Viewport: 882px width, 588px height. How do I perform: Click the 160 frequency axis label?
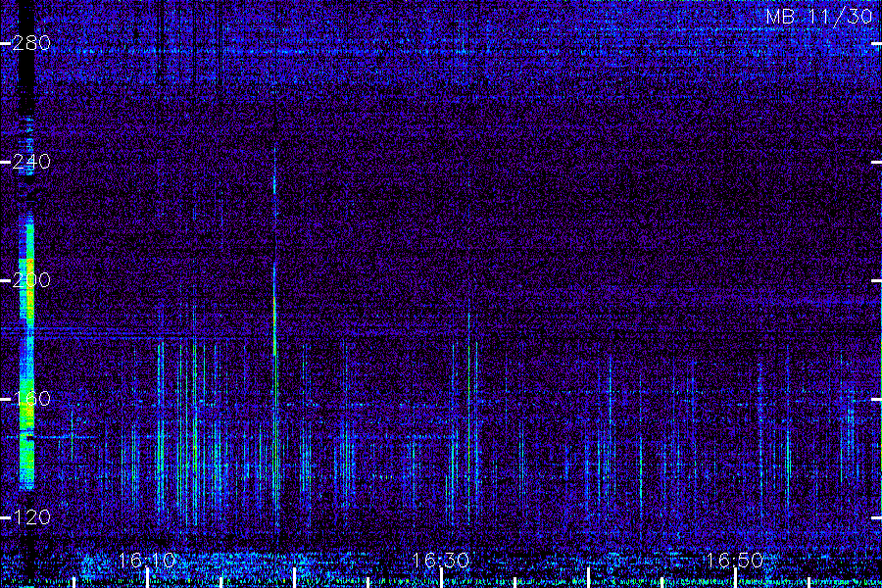coord(31,399)
